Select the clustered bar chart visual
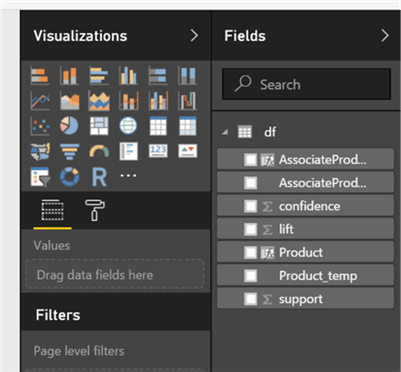This screenshot has width=401, height=372. (99, 75)
